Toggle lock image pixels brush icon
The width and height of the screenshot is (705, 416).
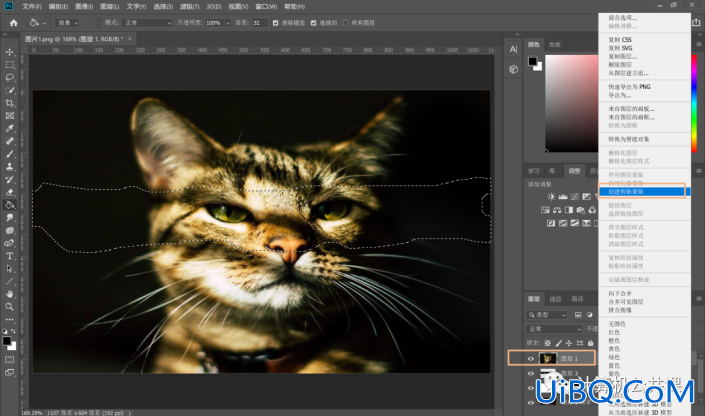pos(558,343)
